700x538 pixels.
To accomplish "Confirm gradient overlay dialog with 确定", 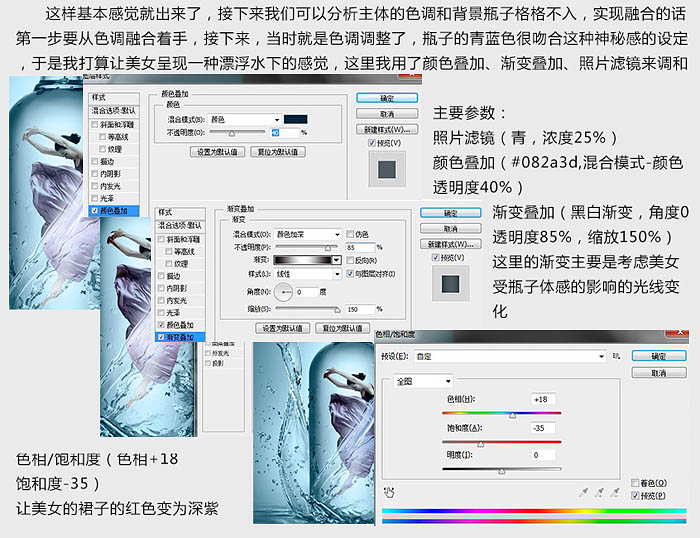I will pyautogui.click(x=451, y=213).
